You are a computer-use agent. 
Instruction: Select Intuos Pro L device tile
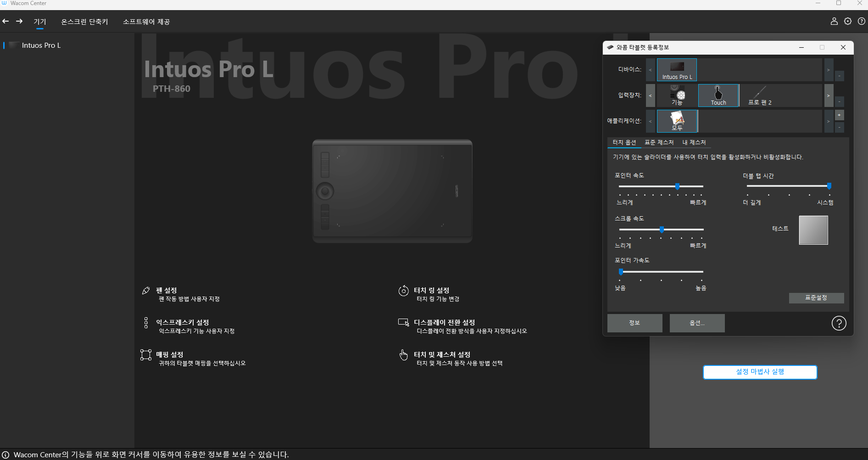(x=677, y=70)
